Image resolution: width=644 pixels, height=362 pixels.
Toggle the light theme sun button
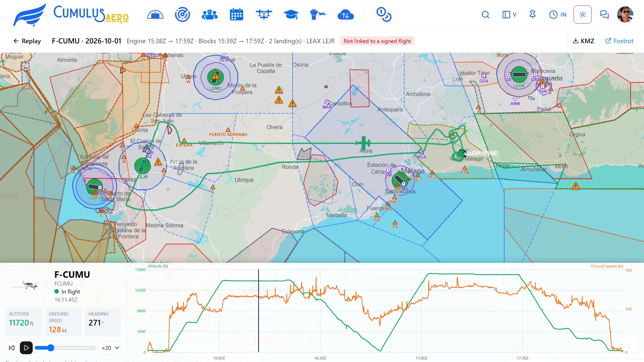point(582,15)
